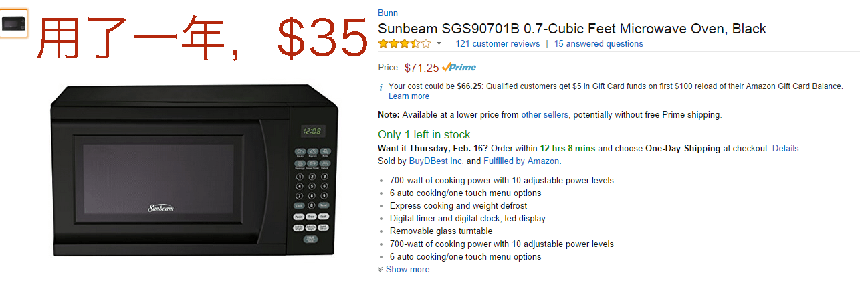This screenshot has height=283, width=868.
Task: Open One-Day Shipping Details link
Action: pyautogui.click(x=785, y=149)
